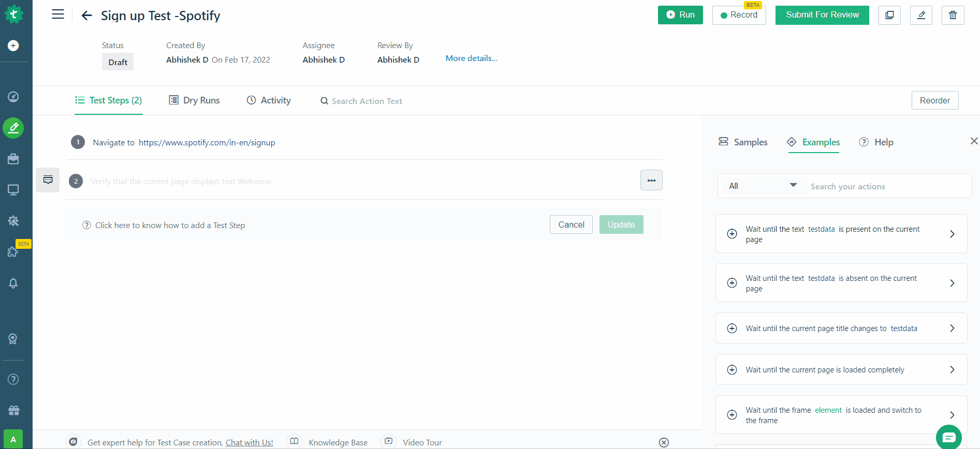Open the Examples tab

pos(813,142)
